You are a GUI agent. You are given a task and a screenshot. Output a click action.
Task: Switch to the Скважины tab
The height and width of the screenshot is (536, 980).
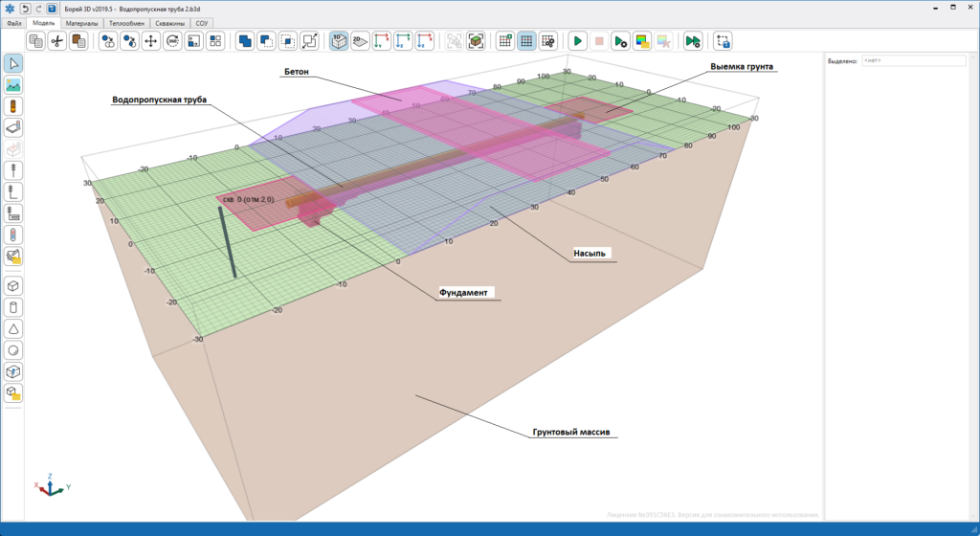click(170, 23)
